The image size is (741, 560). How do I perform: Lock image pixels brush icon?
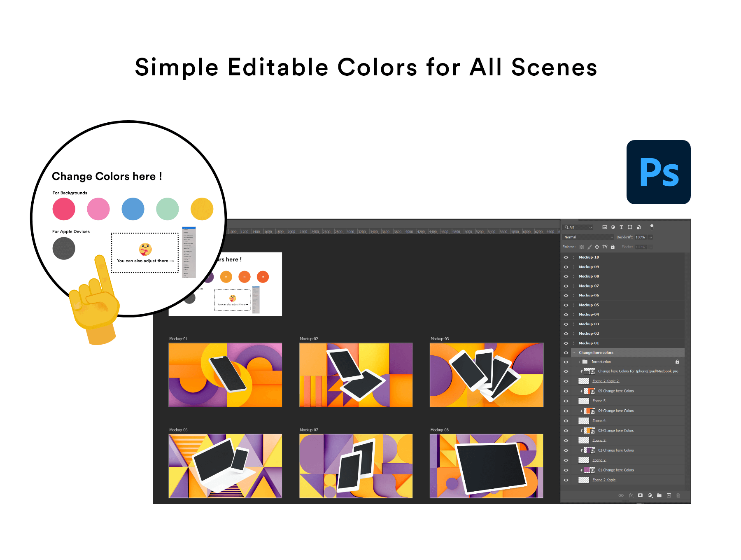[x=590, y=247]
